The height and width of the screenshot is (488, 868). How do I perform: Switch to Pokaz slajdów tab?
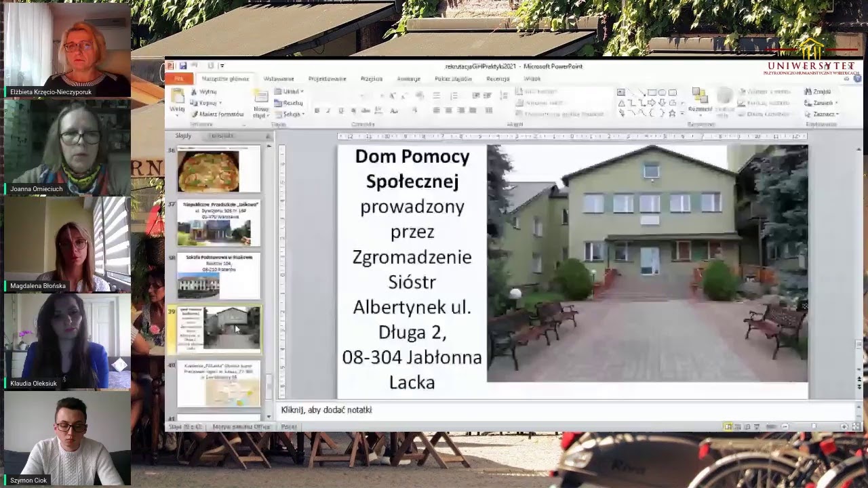coord(453,79)
